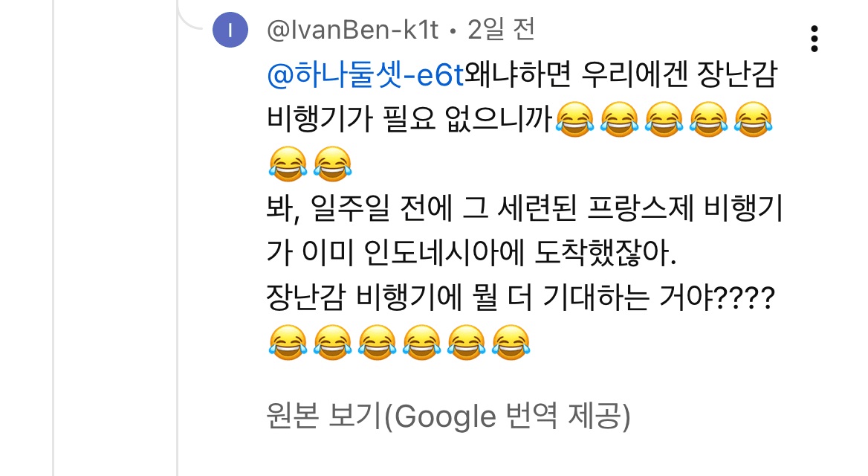The width and height of the screenshot is (868, 476).
Task: Click the first emoji in the two-emoji row
Action: pos(288,164)
